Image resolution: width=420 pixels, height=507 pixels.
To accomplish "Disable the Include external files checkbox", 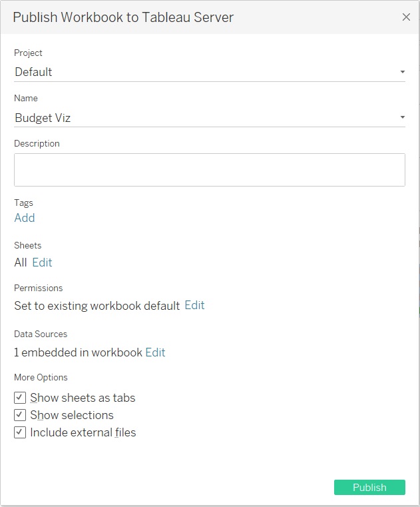I will pyautogui.click(x=20, y=432).
